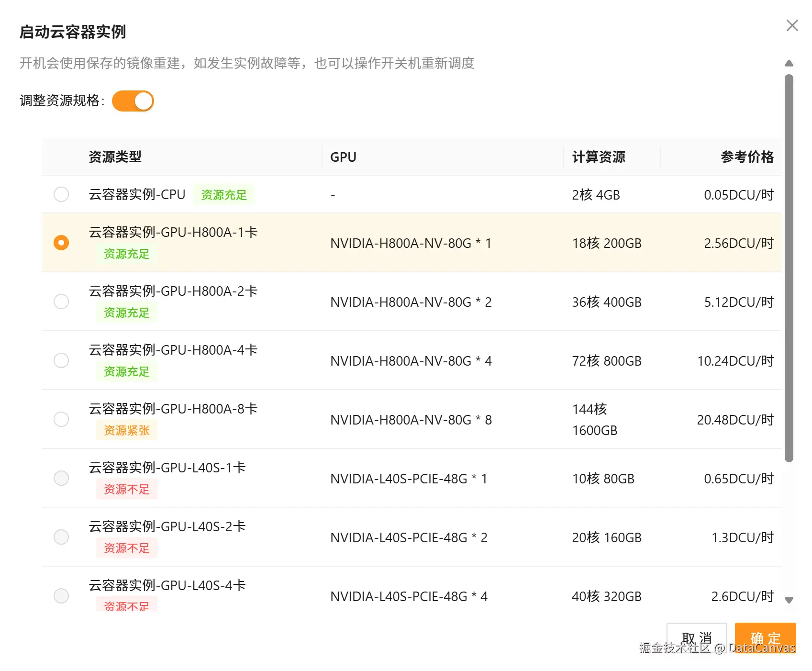The image size is (812, 671).
Task: Click the NVIDIA-H800A-NV-80G * 8 cell
Action: click(x=411, y=420)
